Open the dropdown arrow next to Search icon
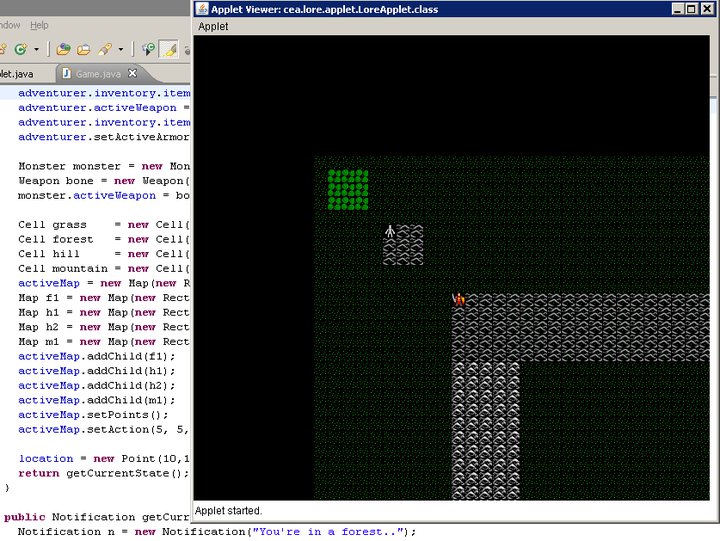Image resolution: width=720 pixels, height=541 pixels. (x=121, y=49)
